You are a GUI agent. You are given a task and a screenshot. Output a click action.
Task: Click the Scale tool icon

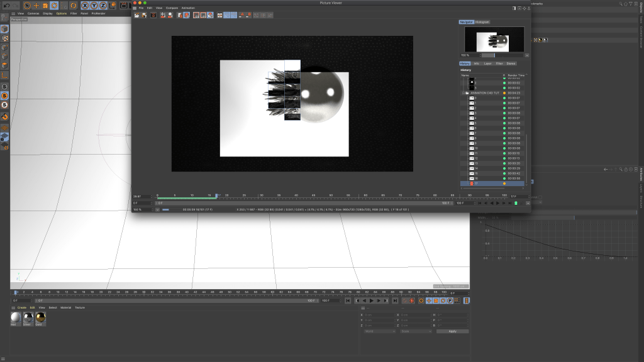point(45,5)
